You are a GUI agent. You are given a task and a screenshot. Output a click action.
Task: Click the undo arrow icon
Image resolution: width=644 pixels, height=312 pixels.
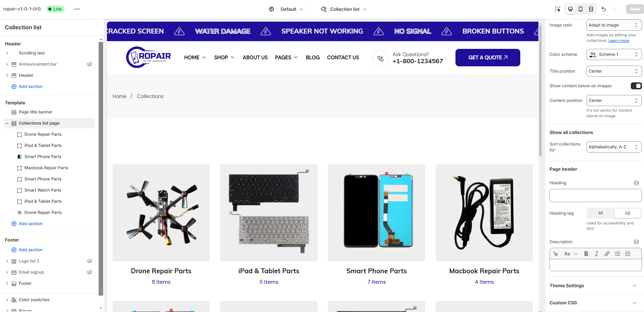point(604,9)
